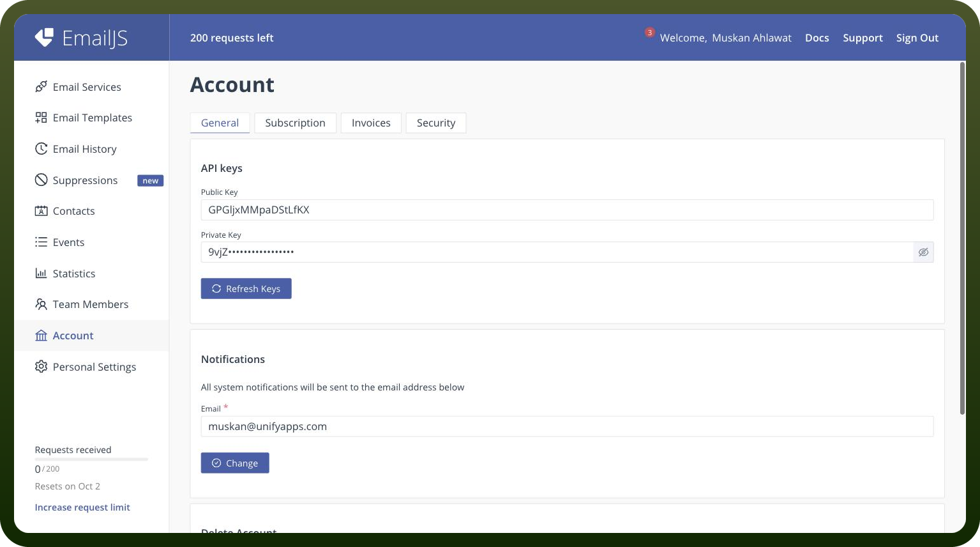Viewport: 980px width, 547px height.
Task: Click the Statistics bar chart icon
Action: (x=41, y=273)
